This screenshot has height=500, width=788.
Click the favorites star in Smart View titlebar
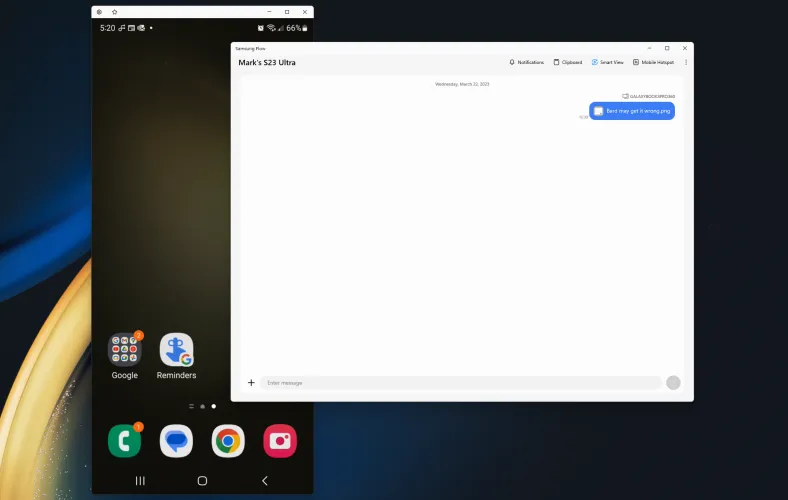(114, 11)
